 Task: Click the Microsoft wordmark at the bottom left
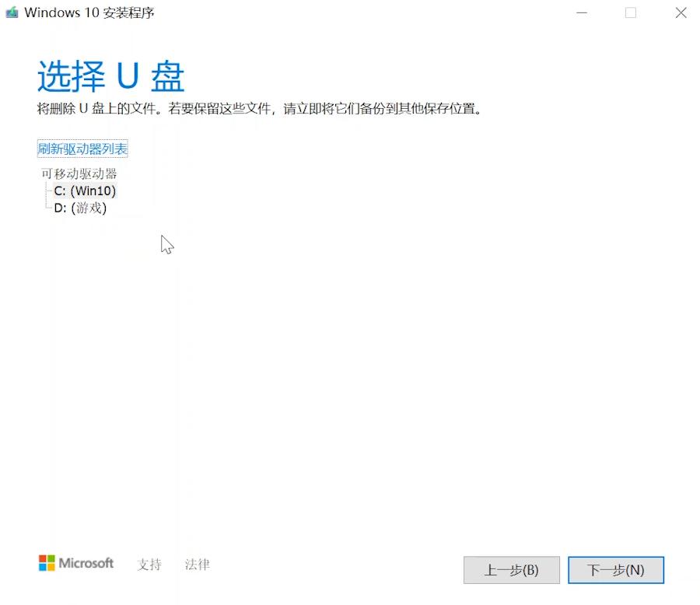click(87, 563)
